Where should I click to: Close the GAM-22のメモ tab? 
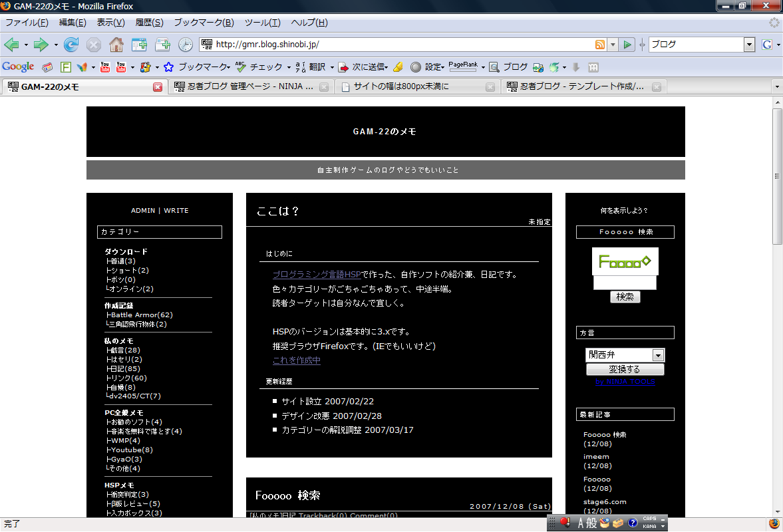157,87
